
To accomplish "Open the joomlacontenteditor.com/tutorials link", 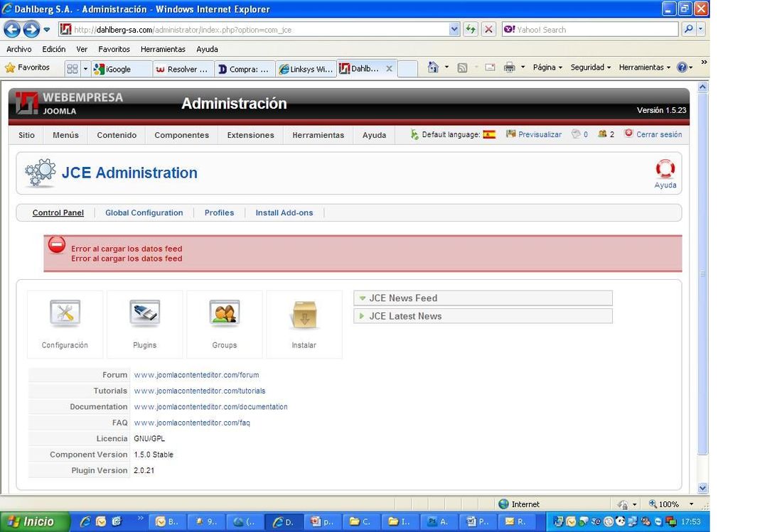I will pos(200,391).
